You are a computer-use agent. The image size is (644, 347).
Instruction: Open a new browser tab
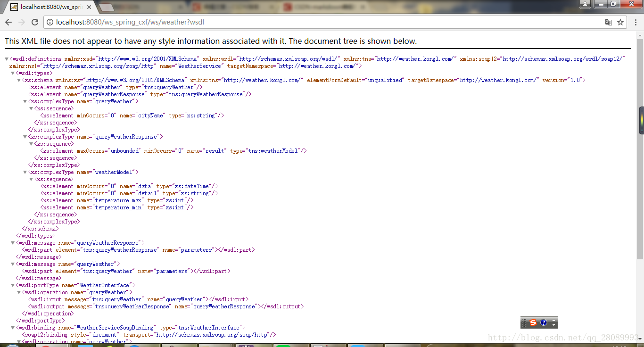(107, 7)
